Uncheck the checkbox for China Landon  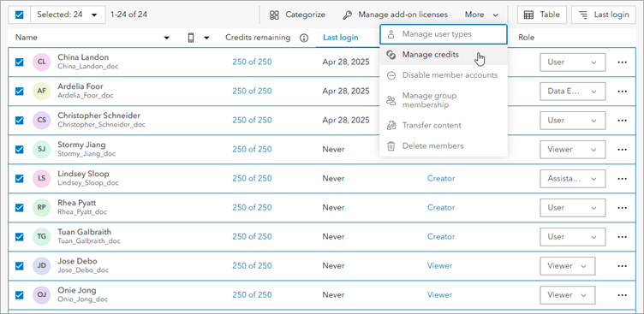click(20, 62)
